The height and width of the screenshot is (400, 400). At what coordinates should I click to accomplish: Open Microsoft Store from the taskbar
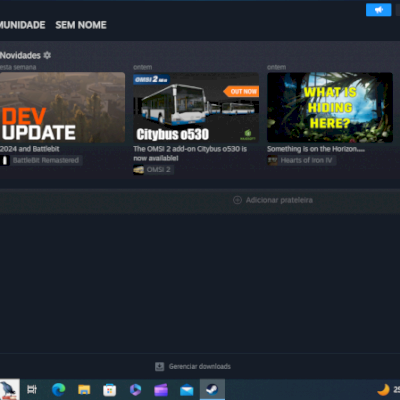109,389
